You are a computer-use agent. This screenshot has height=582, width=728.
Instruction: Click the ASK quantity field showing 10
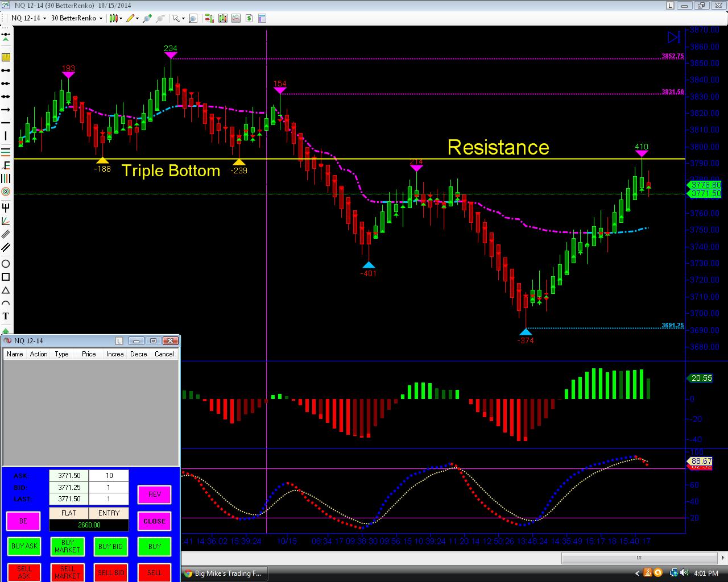(109, 476)
